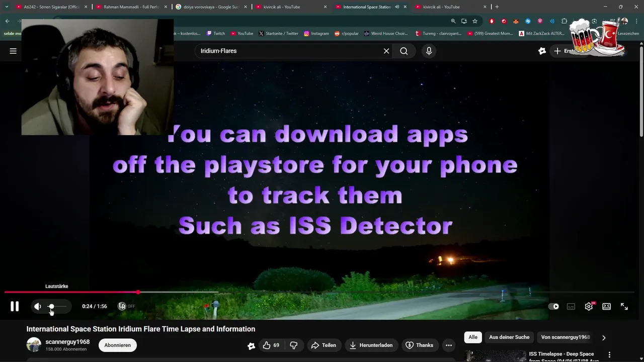644x362 pixels.
Task: Click the video title text
Action: (141, 329)
